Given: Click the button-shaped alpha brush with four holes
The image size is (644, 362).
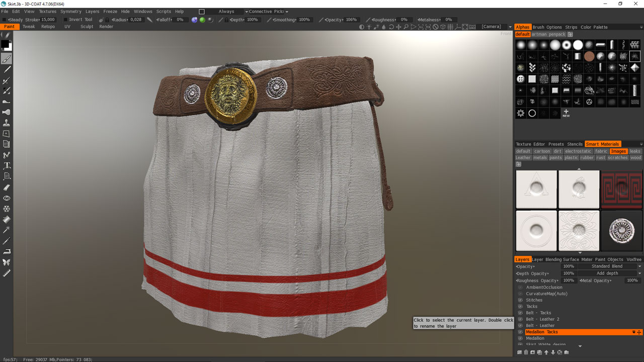Looking at the screenshot, I should pos(521,79).
